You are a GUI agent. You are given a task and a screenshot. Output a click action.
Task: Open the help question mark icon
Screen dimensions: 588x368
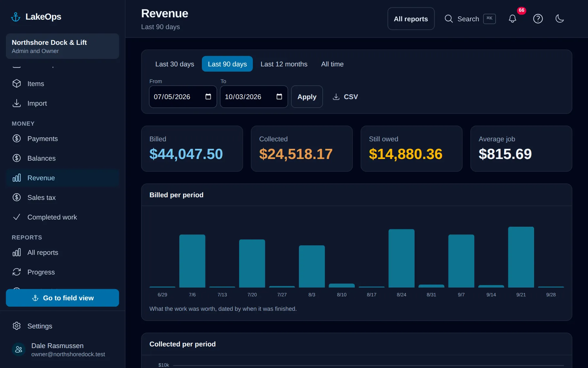pyautogui.click(x=538, y=19)
